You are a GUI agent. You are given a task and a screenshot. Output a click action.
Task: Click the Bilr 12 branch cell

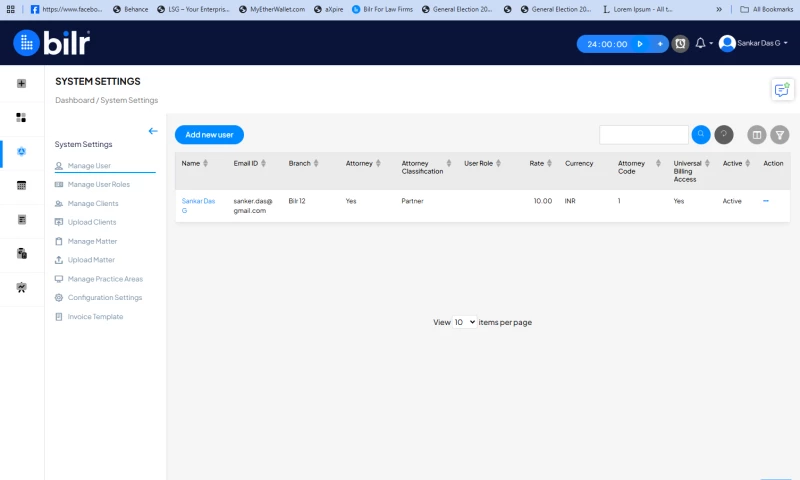[x=297, y=201]
